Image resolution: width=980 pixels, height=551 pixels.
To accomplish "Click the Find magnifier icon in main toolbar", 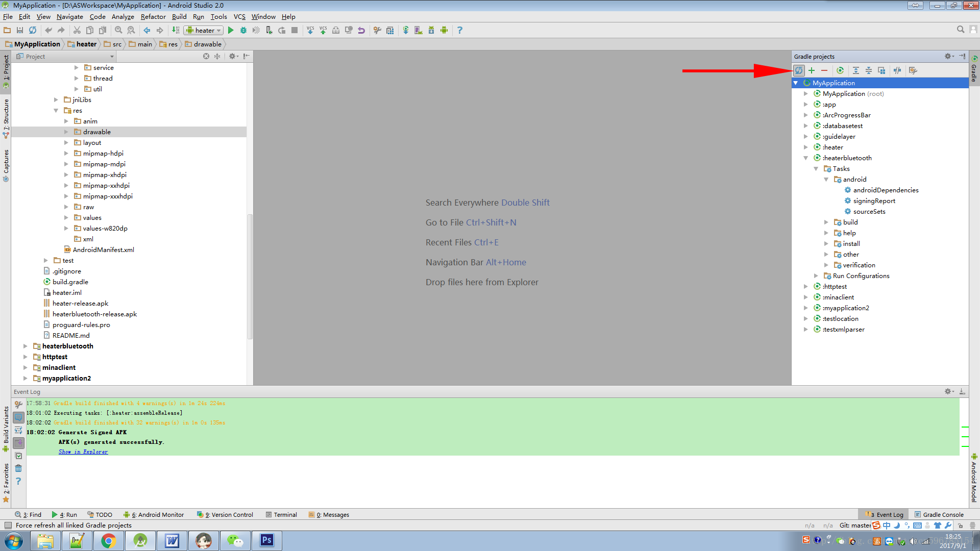I will 118,30.
